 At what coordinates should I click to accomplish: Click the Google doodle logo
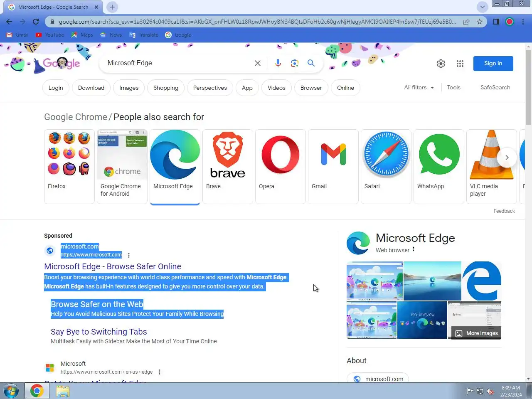pyautogui.click(x=61, y=63)
